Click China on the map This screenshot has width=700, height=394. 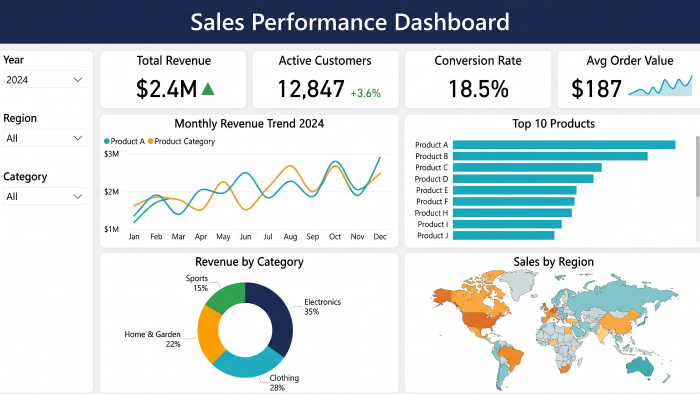pyautogui.click(x=618, y=322)
